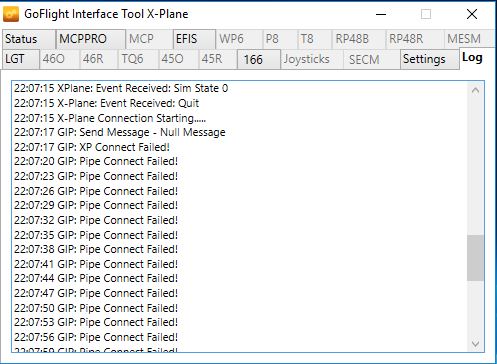Viewport: 497px width, 364px height.
Task: Select the RP48B tab
Action: 358,39
